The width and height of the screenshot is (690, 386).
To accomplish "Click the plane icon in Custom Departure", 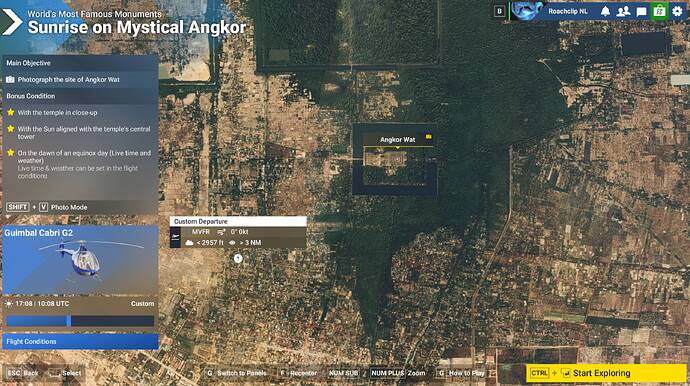I will click(176, 237).
